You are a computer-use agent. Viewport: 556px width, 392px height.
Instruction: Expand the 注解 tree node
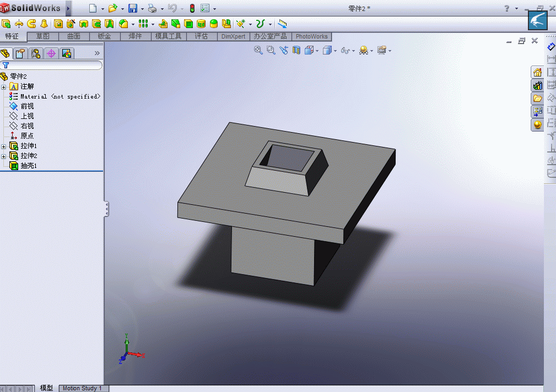3,87
